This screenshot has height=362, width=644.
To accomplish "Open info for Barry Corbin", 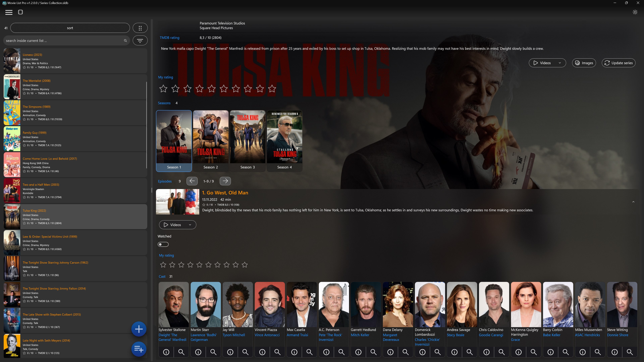I will pyautogui.click(x=550, y=352).
